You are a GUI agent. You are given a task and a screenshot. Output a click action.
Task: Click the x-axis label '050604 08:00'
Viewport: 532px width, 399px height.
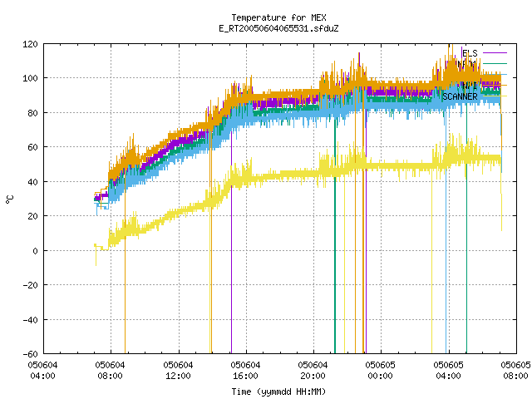point(111,371)
